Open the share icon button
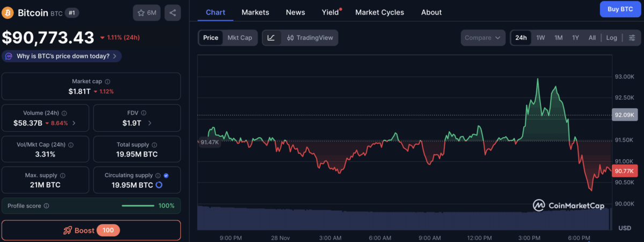 [x=173, y=12]
